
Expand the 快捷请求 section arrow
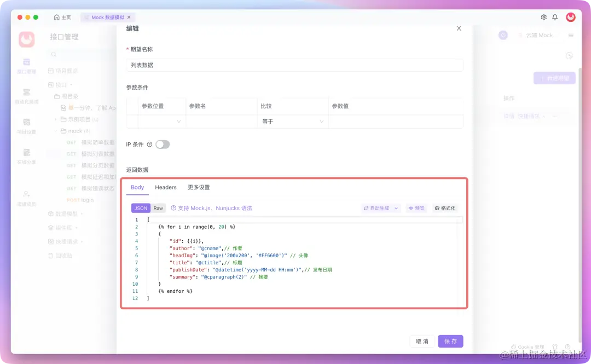tap(82, 242)
